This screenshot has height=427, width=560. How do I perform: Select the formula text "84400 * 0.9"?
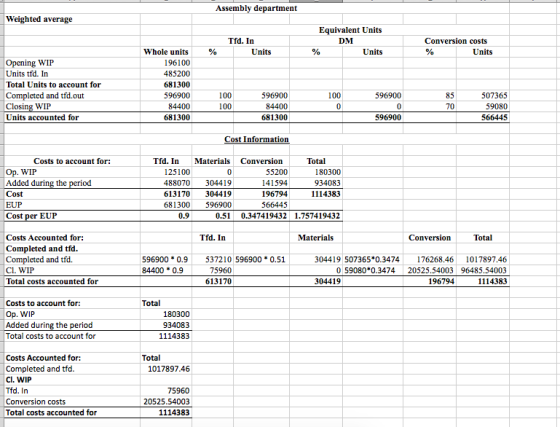pos(163,270)
